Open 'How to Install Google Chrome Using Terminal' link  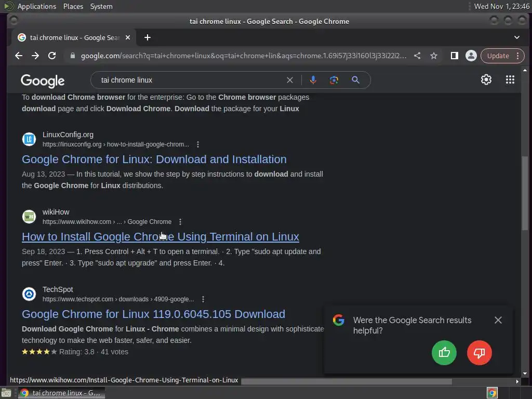pyautogui.click(x=161, y=237)
